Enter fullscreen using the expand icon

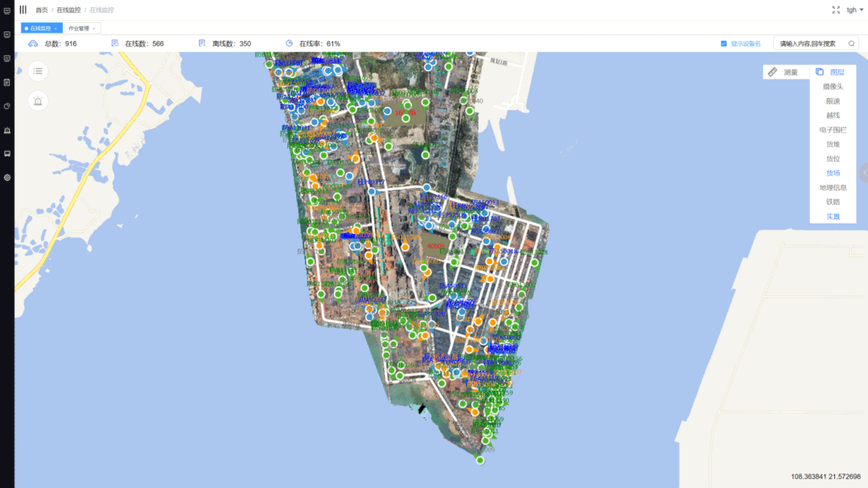[x=836, y=10]
